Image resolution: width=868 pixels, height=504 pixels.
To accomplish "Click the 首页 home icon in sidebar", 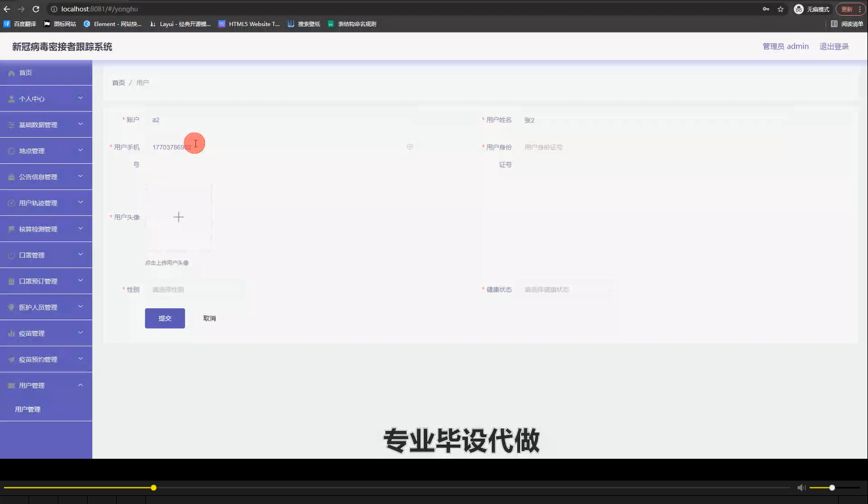I will [11, 73].
